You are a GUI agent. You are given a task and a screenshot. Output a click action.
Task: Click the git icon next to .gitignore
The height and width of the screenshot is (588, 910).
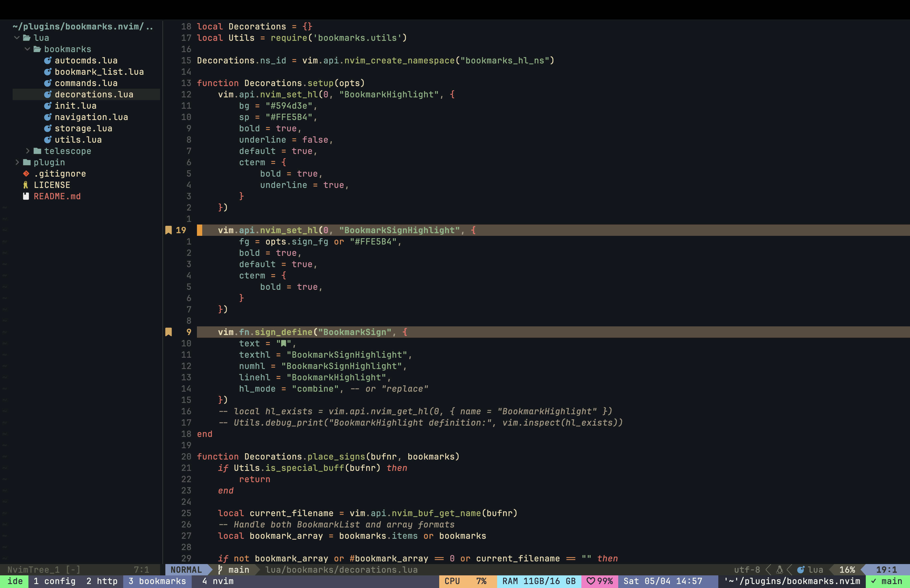(26, 174)
